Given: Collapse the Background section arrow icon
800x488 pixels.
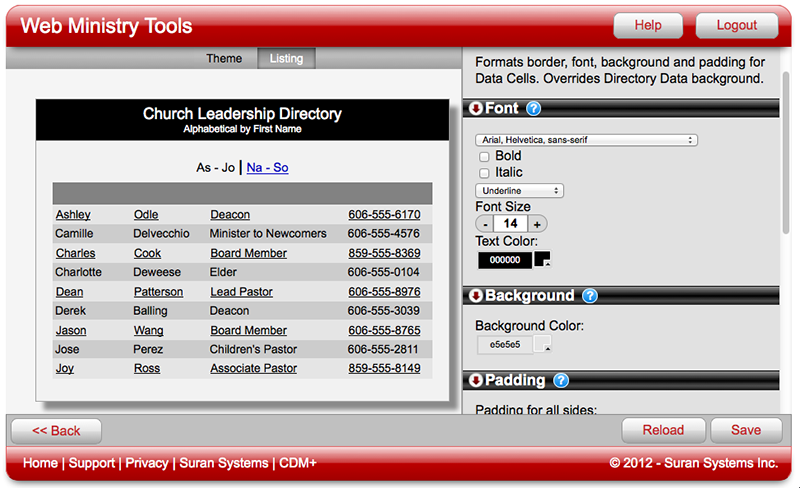Looking at the screenshot, I should click(475, 296).
